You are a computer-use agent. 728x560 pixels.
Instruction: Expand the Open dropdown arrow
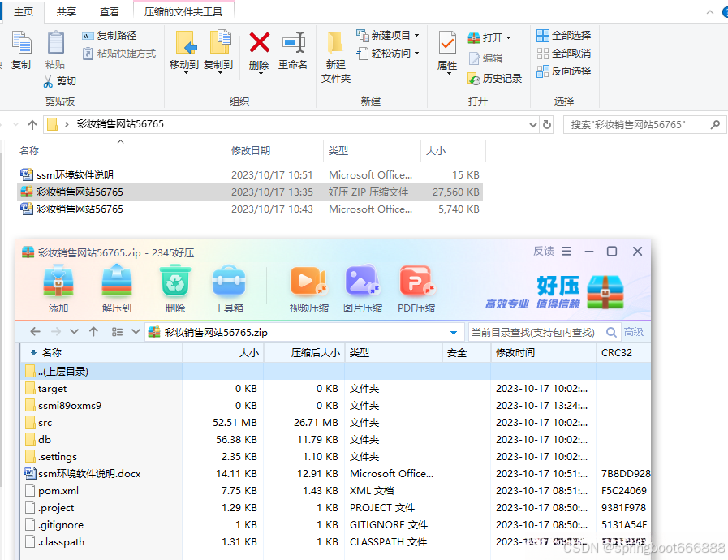click(x=508, y=37)
